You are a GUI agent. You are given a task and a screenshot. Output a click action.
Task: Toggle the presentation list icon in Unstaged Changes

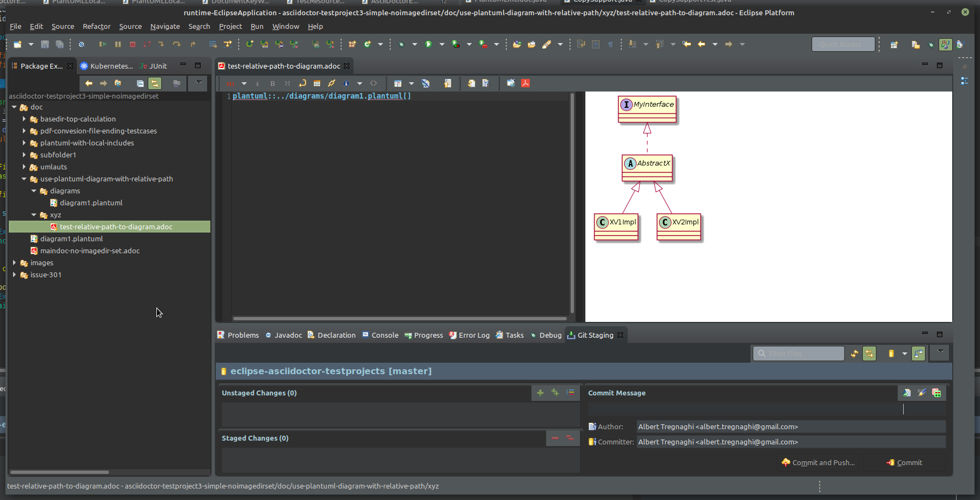coord(570,393)
